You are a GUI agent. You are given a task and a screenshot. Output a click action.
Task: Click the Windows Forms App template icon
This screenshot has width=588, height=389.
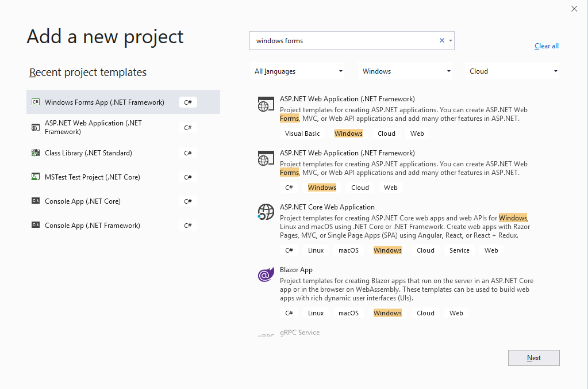click(x=35, y=101)
